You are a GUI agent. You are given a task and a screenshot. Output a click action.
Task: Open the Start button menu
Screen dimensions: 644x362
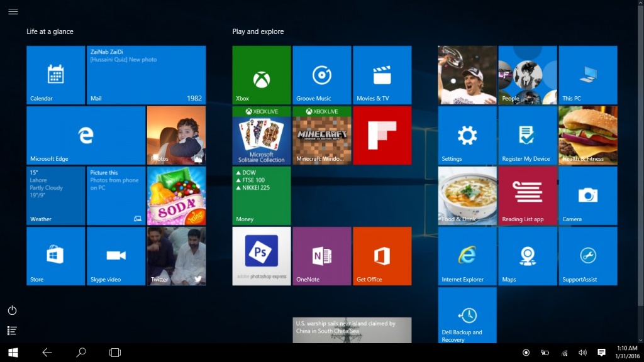pyautogui.click(x=13, y=353)
